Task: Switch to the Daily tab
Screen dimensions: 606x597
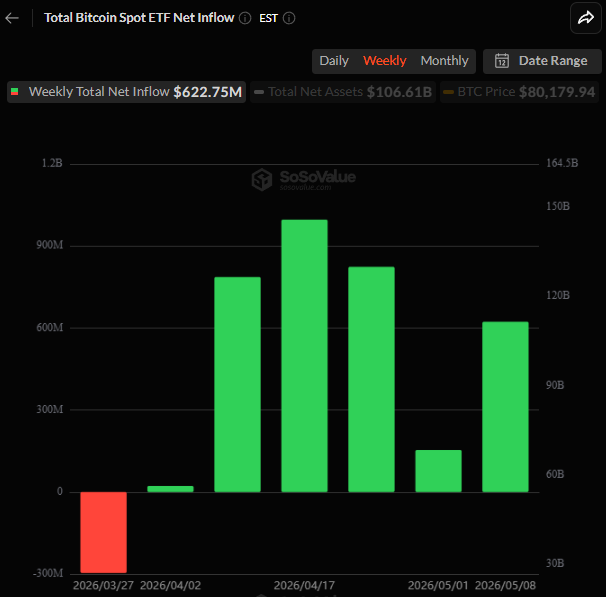Action: (334, 61)
